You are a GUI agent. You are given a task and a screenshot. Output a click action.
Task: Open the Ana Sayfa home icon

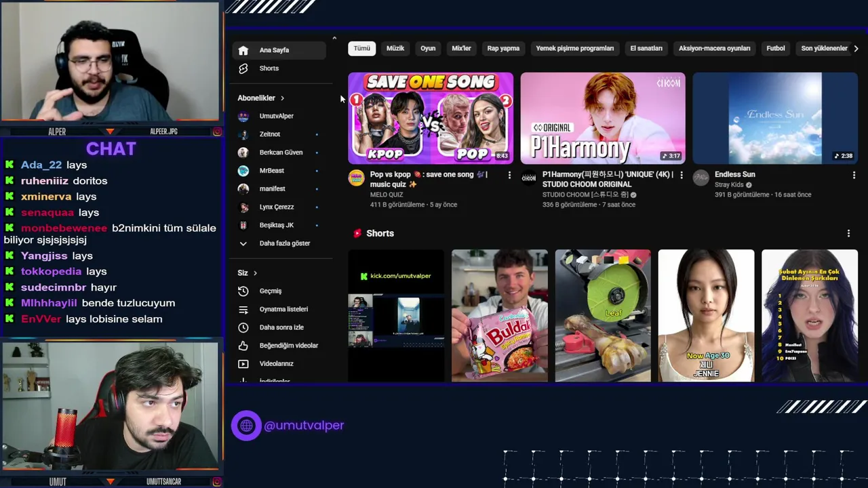pyautogui.click(x=243, y=50)
